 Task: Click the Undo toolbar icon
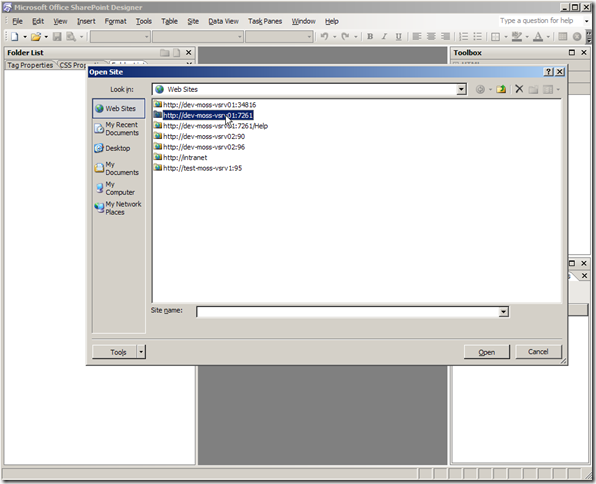pyautogui.click(x=324, y=36)
